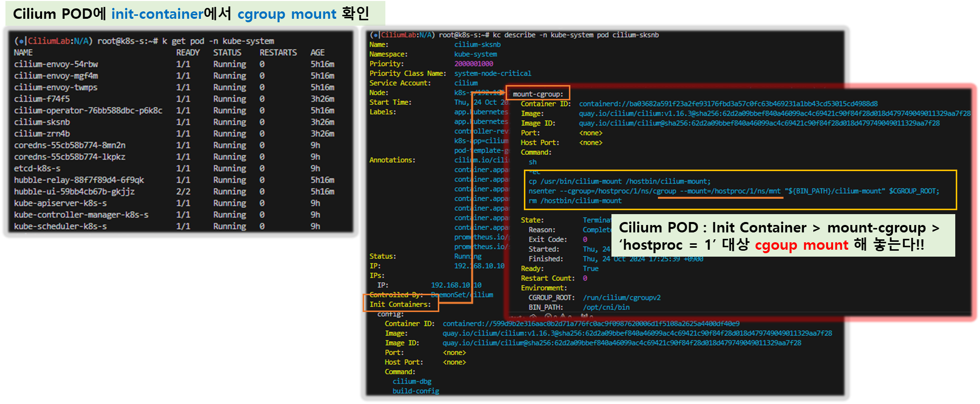Click the Restart Count label
The width and height of the screenshot is (980, 404).
(548, 278)
